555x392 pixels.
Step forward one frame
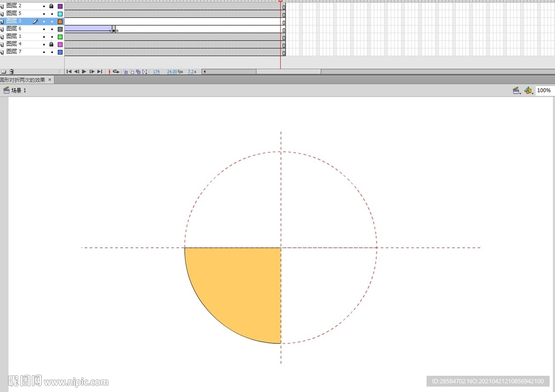(92, 71)
